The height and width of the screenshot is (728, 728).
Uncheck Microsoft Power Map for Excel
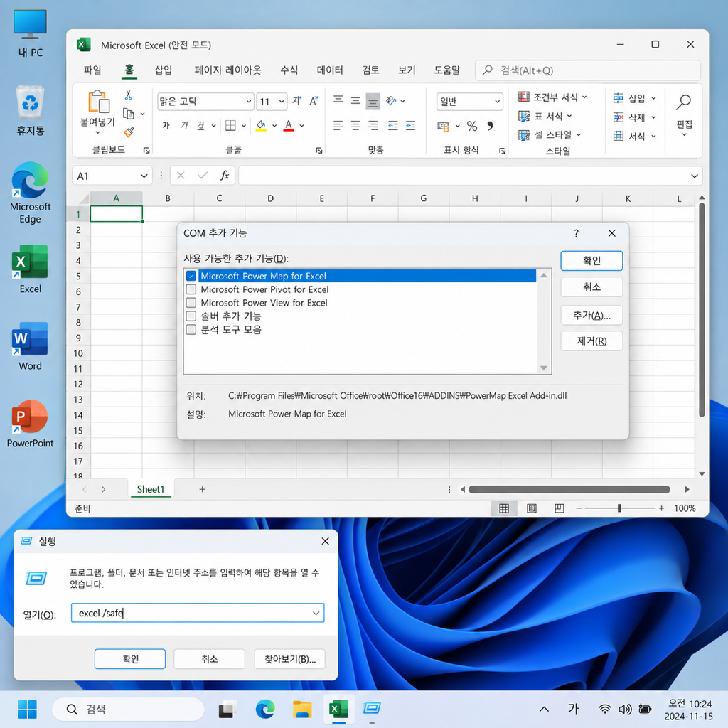pos(191,276)
